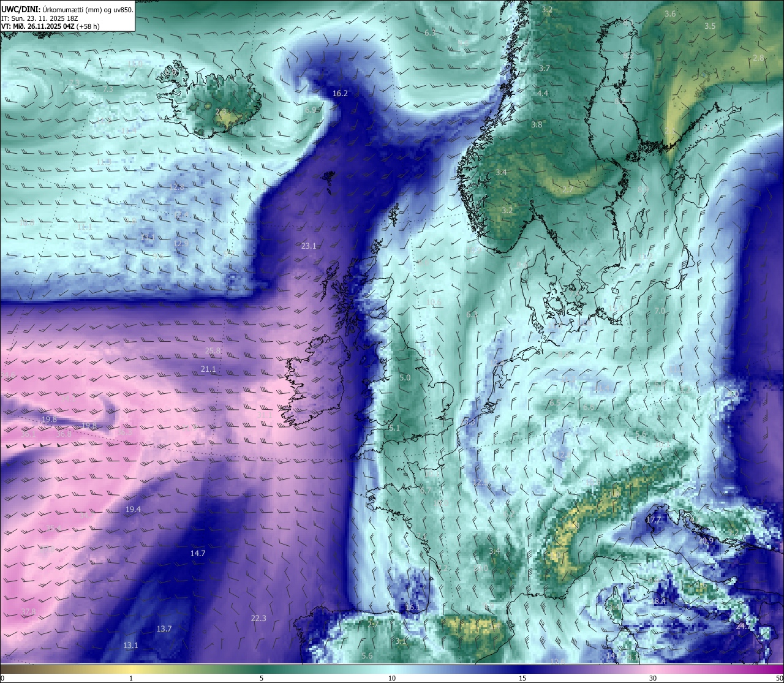The width and height of the screenshot is (784, 683).
Task: Click the 13.1 value on the map
Action: pos(130,646)
